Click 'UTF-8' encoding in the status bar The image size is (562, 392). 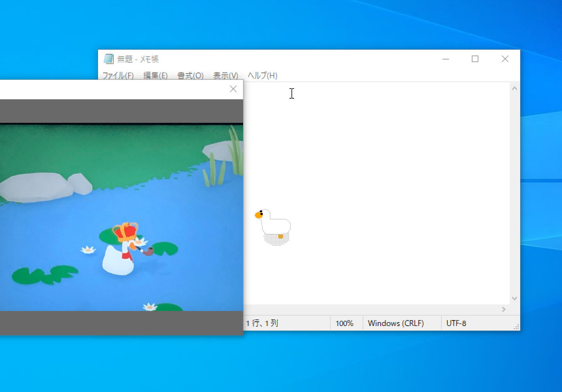(x=457, y=324)
